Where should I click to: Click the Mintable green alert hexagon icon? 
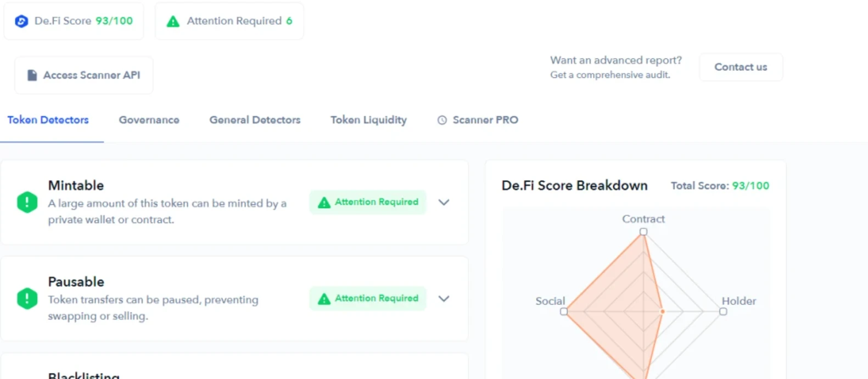pyautogui.click(x=27, y=202)
